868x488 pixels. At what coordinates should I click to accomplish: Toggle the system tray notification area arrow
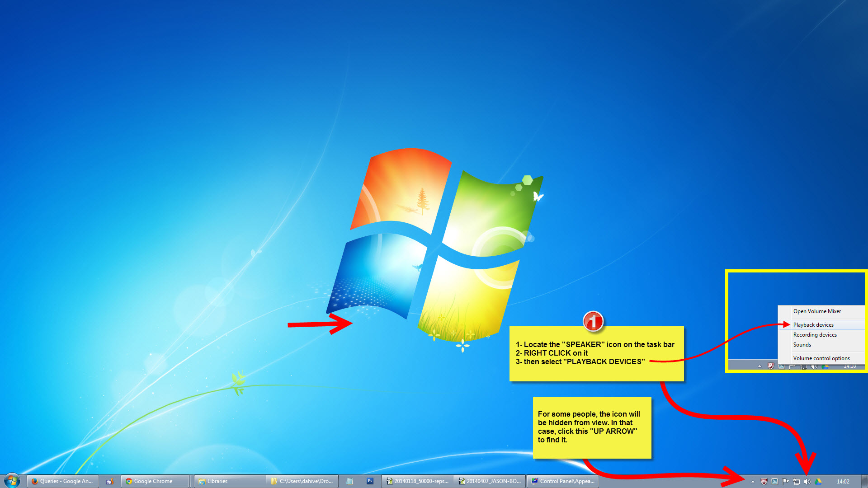(x=752, y=481)
